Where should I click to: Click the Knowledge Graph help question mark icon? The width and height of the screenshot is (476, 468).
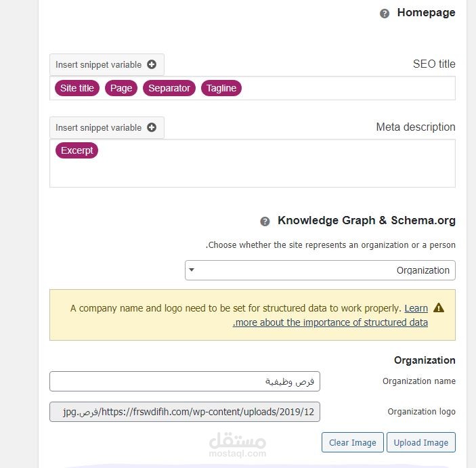pyautogui.click(x=265, y=221)
